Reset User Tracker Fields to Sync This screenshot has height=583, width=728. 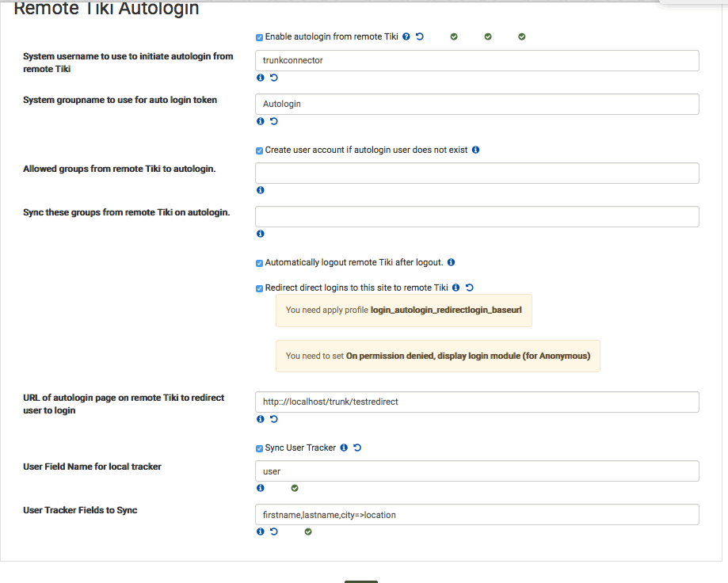[274, 532]
